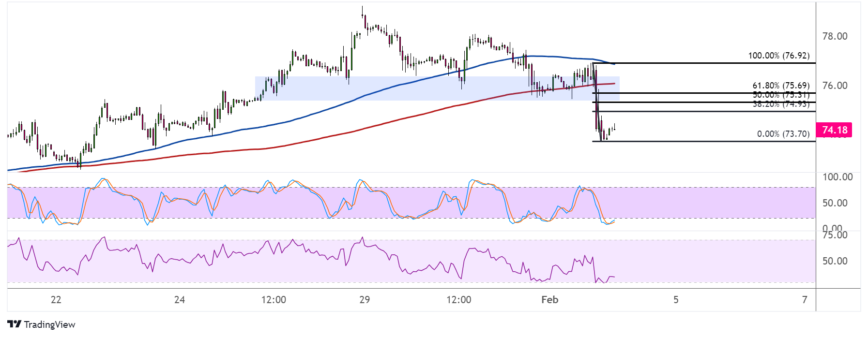Select the 38.20% (74.93) Fibonacci label
The height and width of the screenshot is (337, 868).
click(x=781, y=104)
